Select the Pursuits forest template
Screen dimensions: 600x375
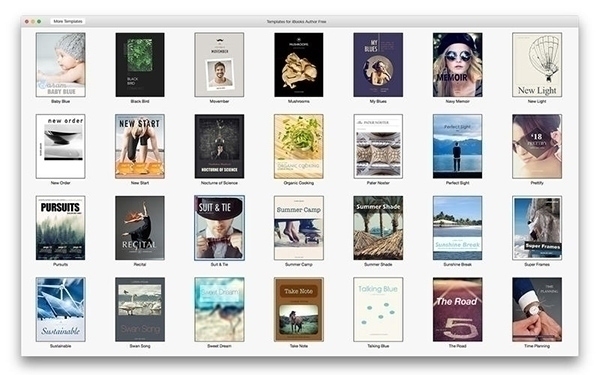click(60, 228)
